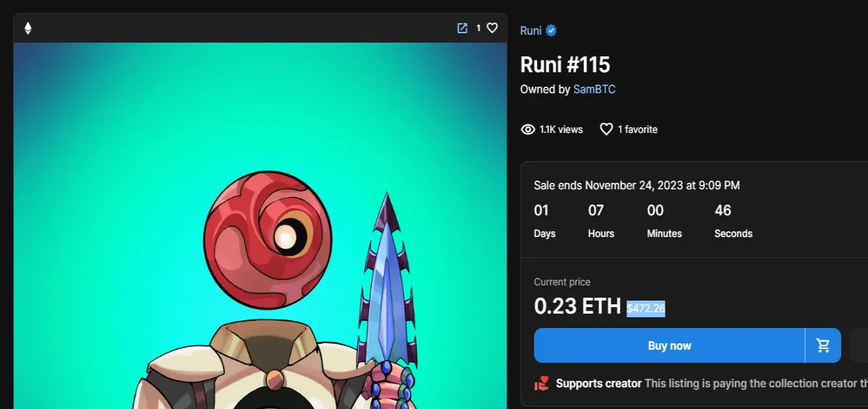Click the '0.23 ETH' price text
868x409 pixels.
click(577, 306)
